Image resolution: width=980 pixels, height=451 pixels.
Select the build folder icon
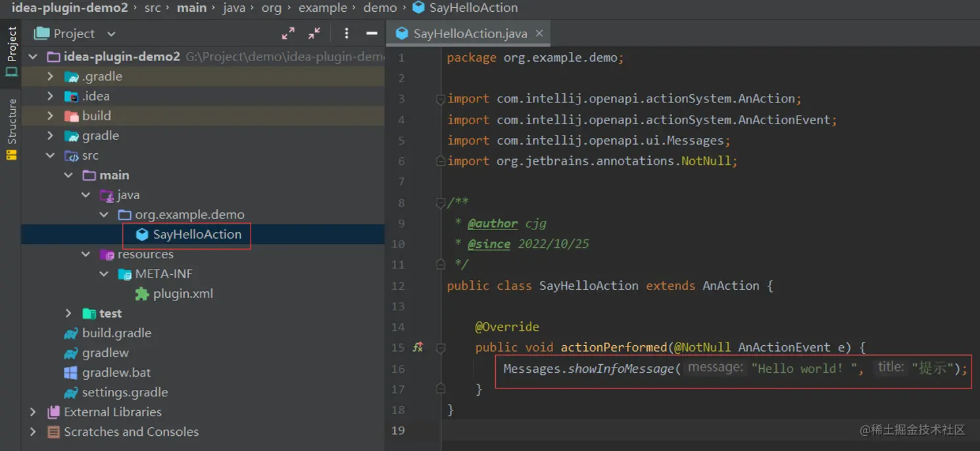71,116
